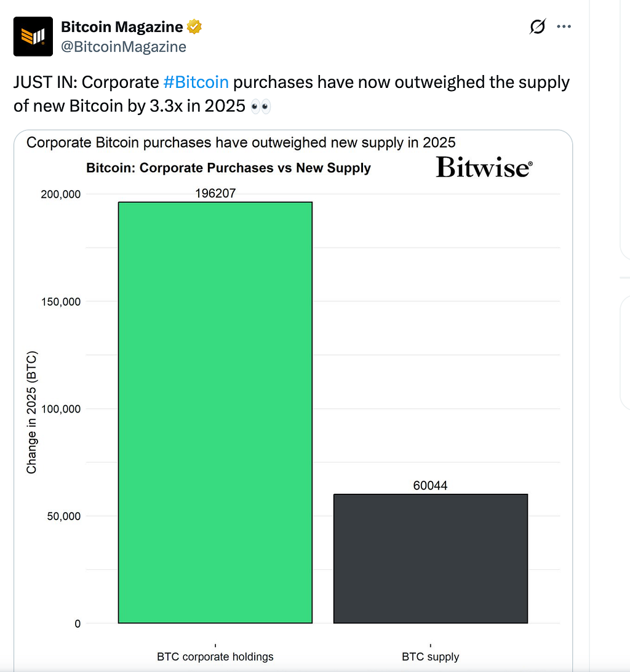This screenshot has height=672, width=630.
Task: Click the 196207 value label
Action: click(215, 193)
